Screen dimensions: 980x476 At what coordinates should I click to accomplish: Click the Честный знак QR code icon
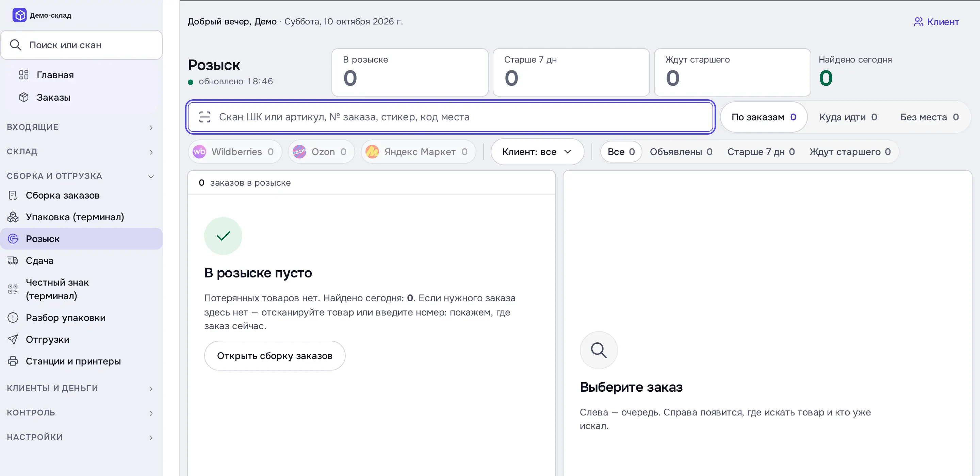(x=13, y=289)
